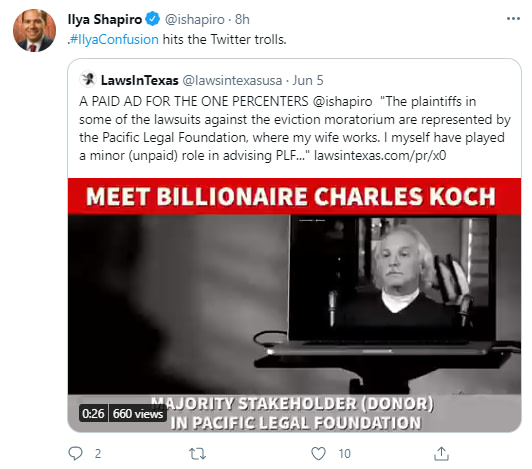
Task: Open the three-dot more options menu
Action: coord(513,19)
